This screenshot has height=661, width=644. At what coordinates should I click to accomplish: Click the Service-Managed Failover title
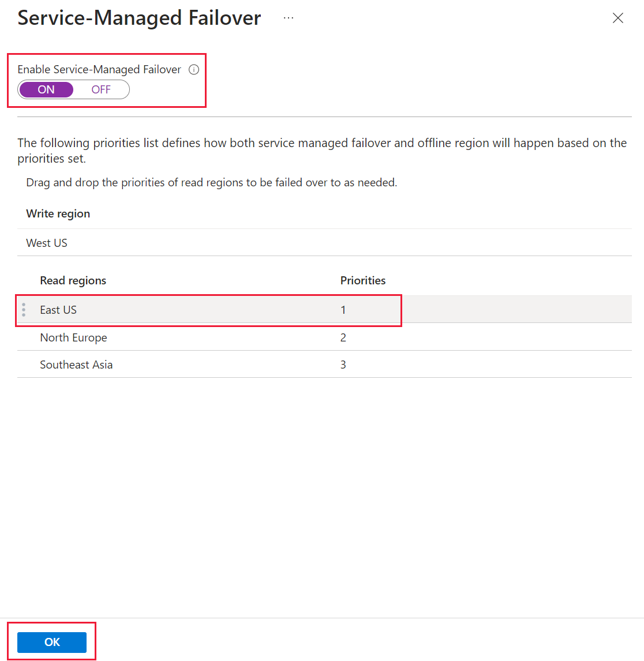coord(138,18)
